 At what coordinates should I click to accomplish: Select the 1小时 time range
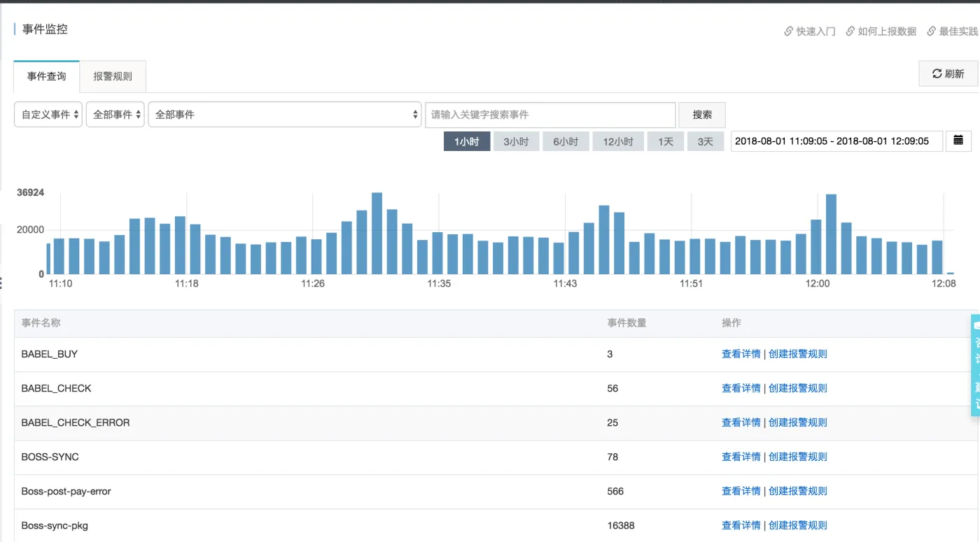point(467,141)
